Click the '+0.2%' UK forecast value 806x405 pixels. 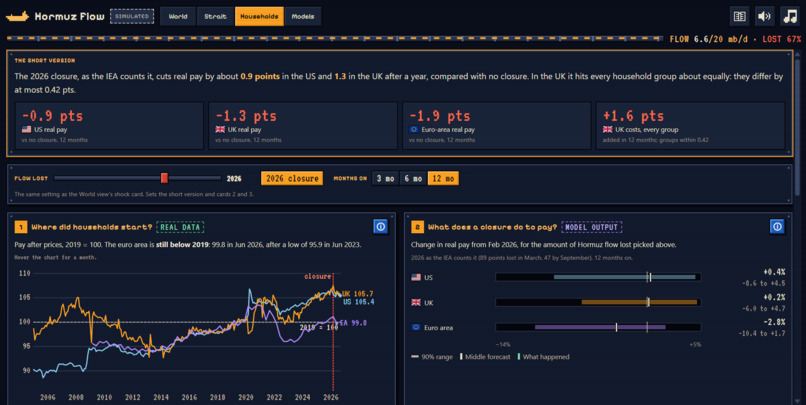774,297
